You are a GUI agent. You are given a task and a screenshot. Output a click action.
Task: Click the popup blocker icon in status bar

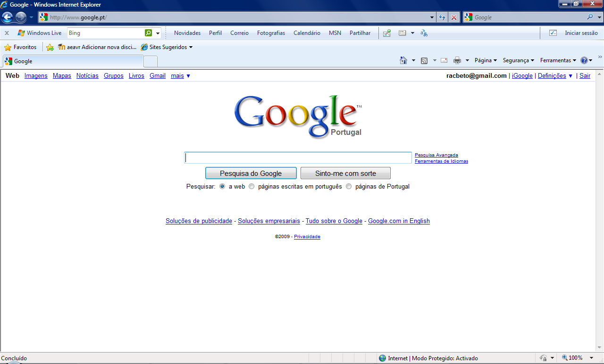pos(544,358)
